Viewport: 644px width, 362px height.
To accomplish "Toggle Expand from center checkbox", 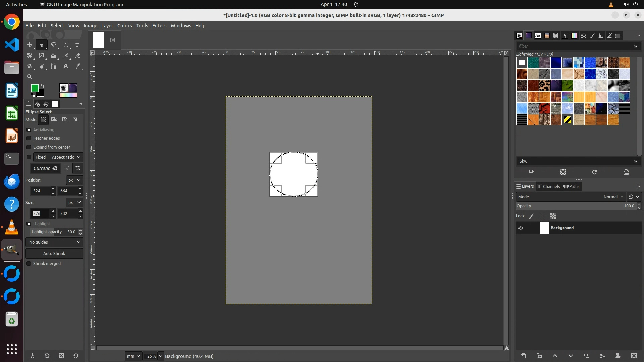I will (29, 147).
